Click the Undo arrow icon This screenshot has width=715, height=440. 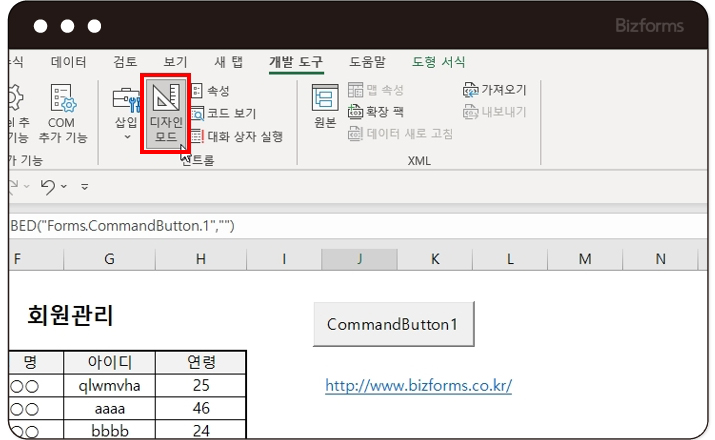[48, 186]
